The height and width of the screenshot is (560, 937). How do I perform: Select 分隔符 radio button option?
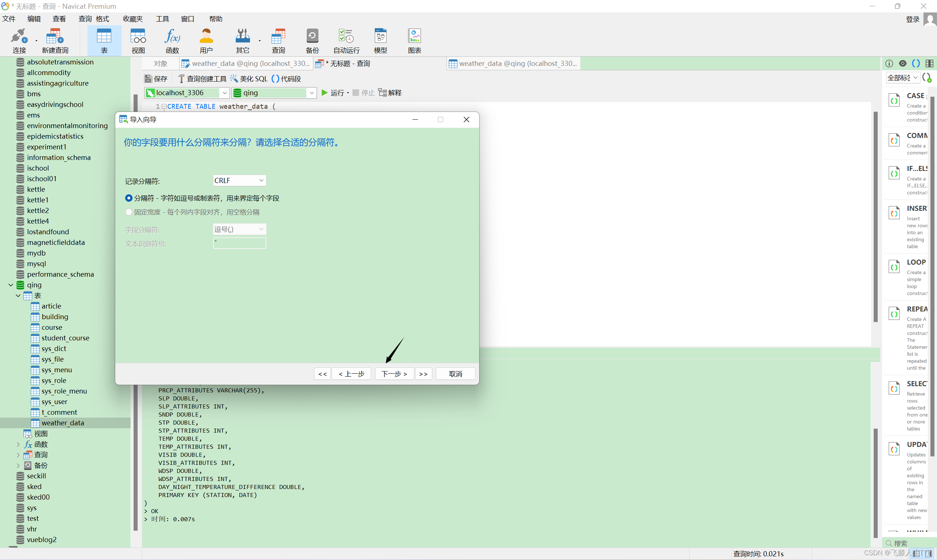click(128, 197)
